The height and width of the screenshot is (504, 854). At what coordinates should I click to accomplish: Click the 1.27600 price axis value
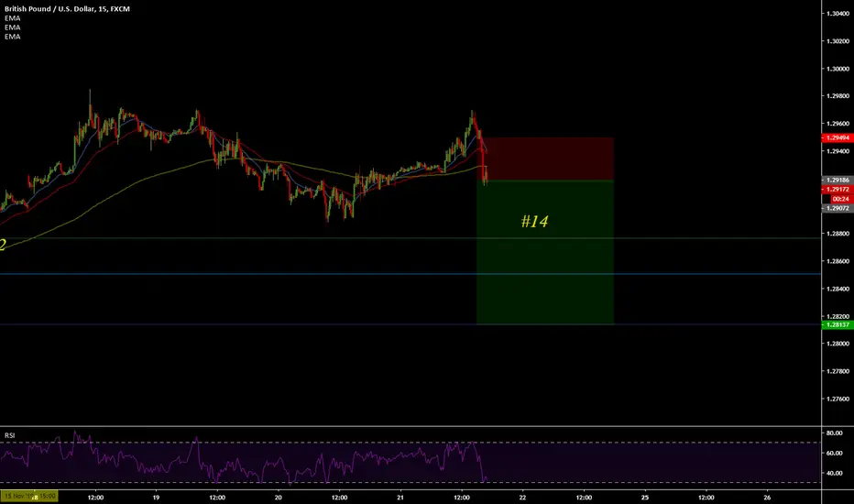click(838, 399)
